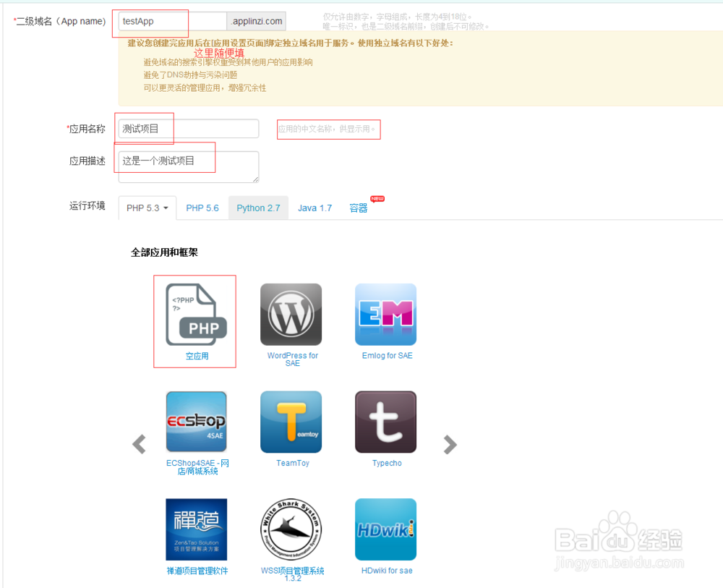Image resolution: width=723 pixels, height=588 pixels.
Task: Switch to the PHP 5.6 tab
Action: (202, 208)
